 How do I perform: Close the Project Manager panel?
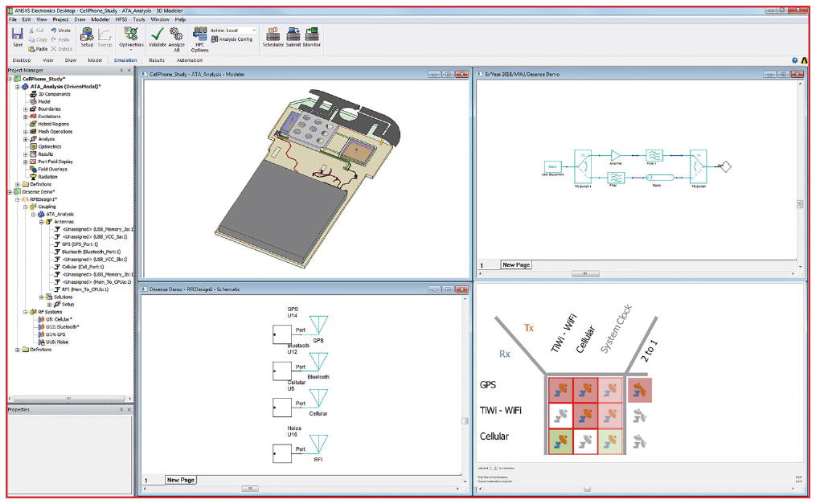[x=129, y=70]
